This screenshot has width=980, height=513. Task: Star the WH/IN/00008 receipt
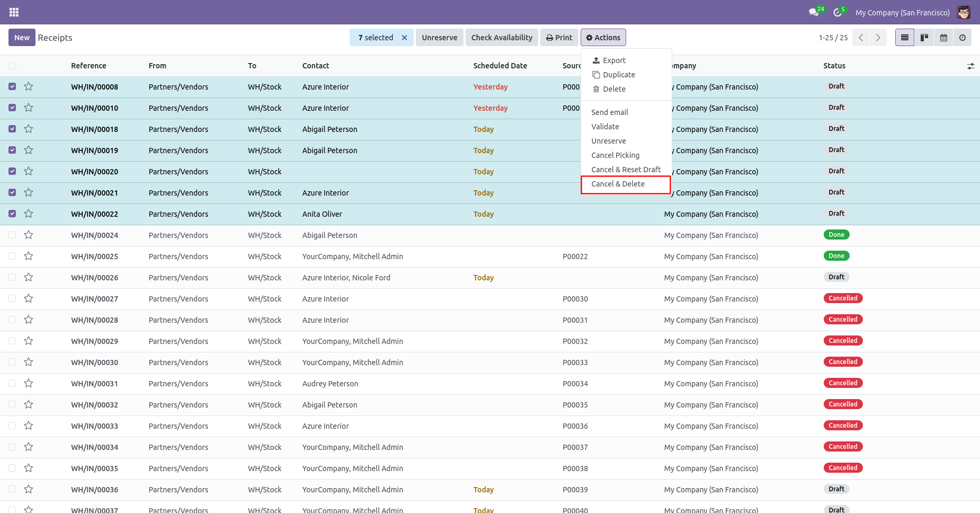tap(29, 86)
